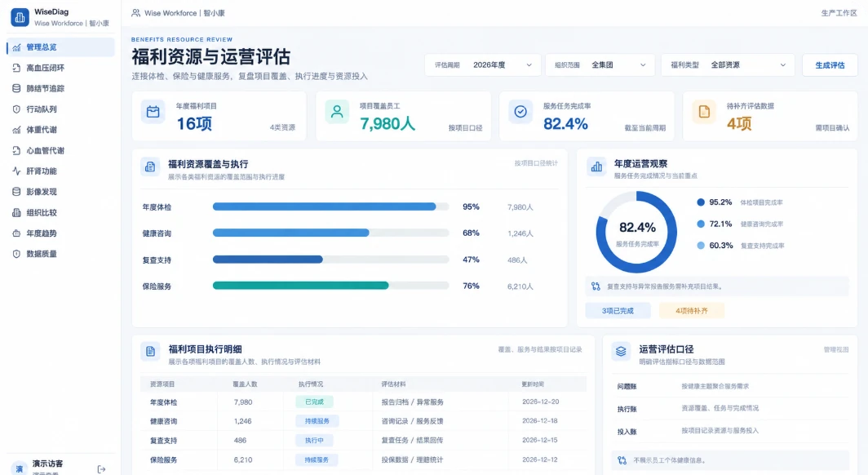Click the 持续服务 badge in 保险服务 row

(317, 460)
